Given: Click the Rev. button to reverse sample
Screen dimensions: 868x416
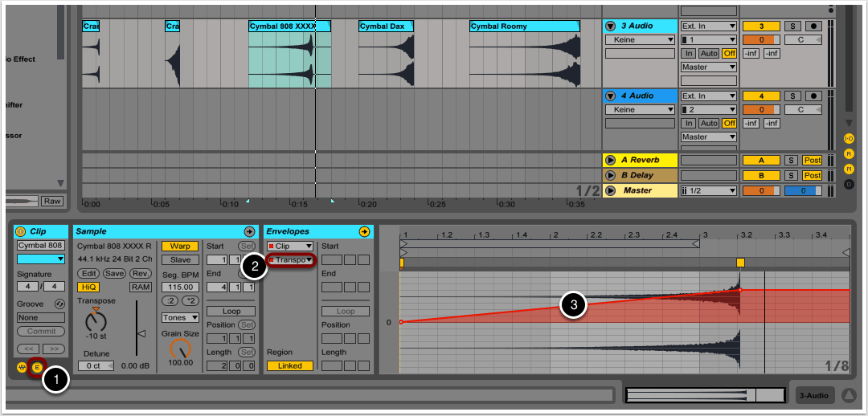Looking at the screenshot, I should point(140,273).
